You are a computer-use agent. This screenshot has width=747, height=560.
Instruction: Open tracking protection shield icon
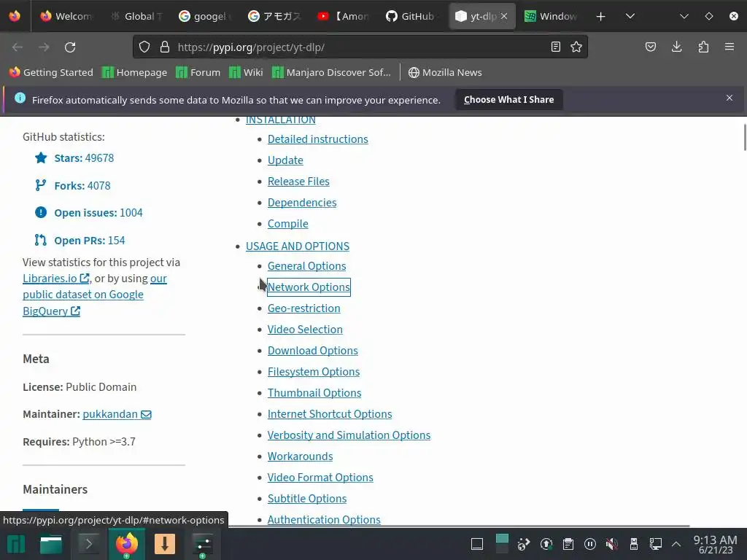[144, 47]
